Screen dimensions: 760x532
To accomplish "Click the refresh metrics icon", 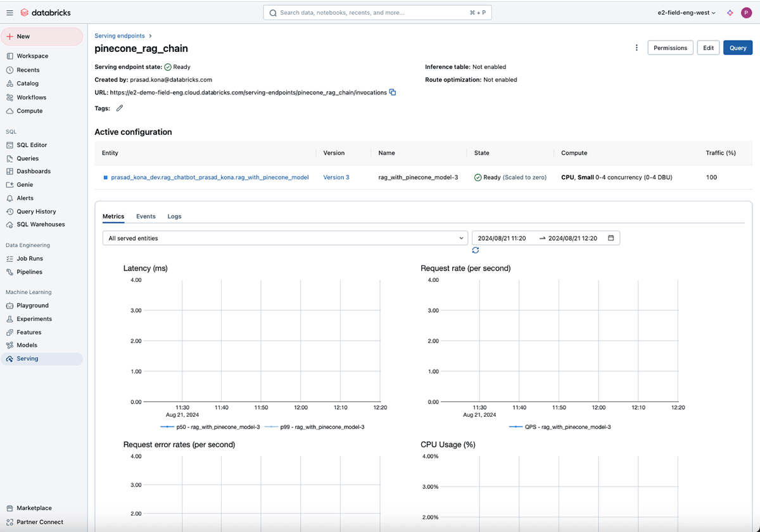I will (476, 250).
